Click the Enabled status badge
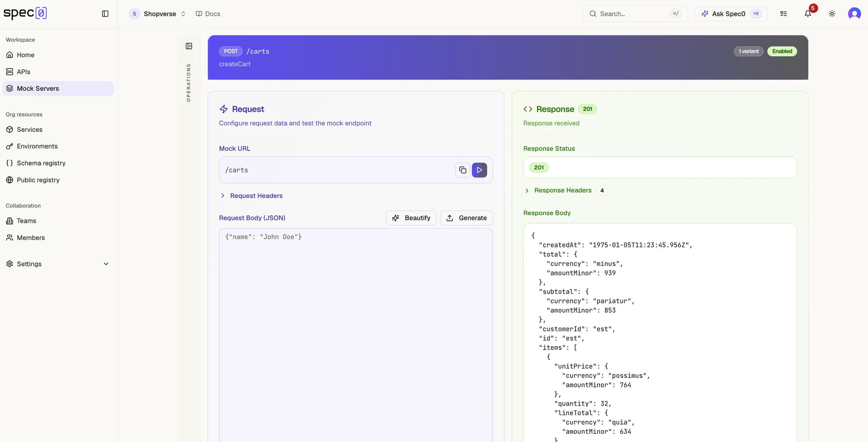This screenshot has width=868, height=442. 782,51
